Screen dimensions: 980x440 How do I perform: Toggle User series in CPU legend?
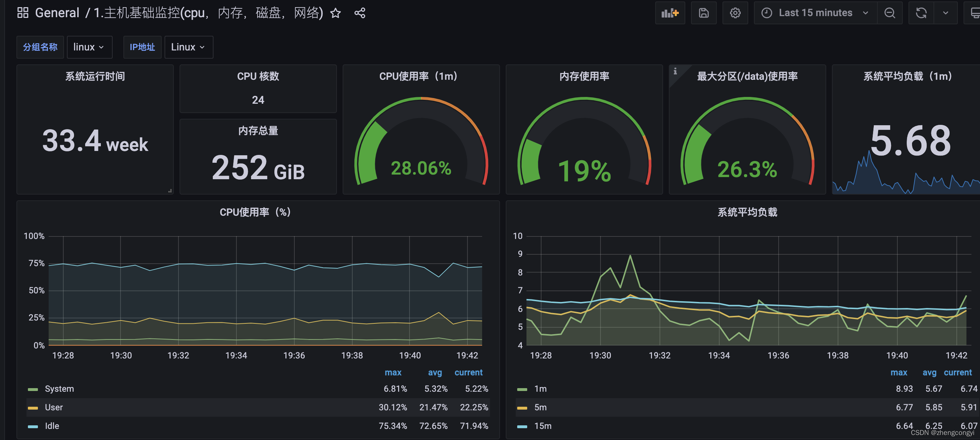(x=54, y=407)
